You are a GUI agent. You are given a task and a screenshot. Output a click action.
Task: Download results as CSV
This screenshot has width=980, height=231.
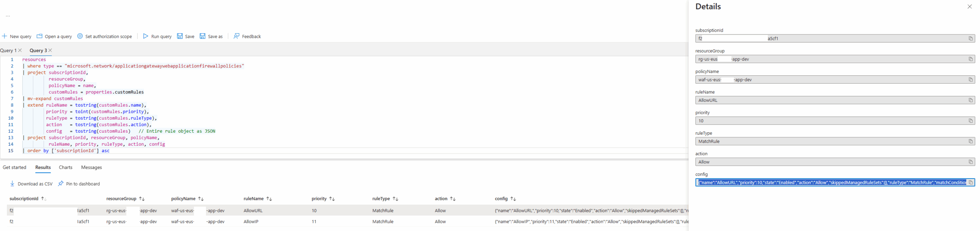point(31,184)
